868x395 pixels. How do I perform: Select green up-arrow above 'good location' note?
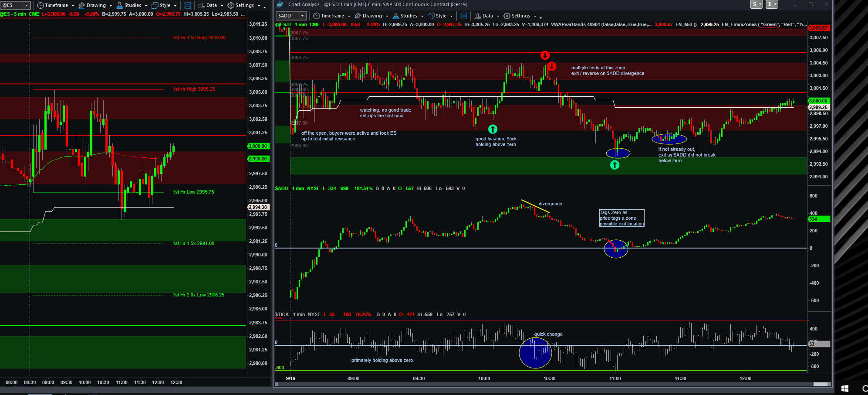tap(493, 129)
